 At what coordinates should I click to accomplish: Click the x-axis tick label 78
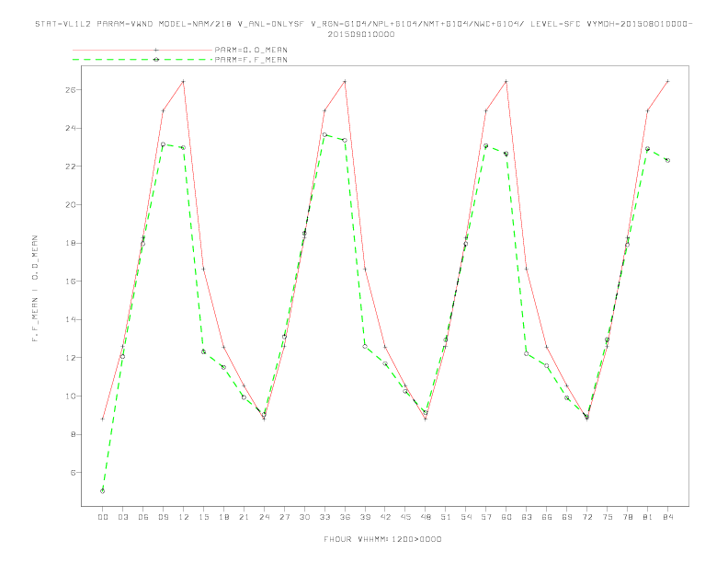628,517
